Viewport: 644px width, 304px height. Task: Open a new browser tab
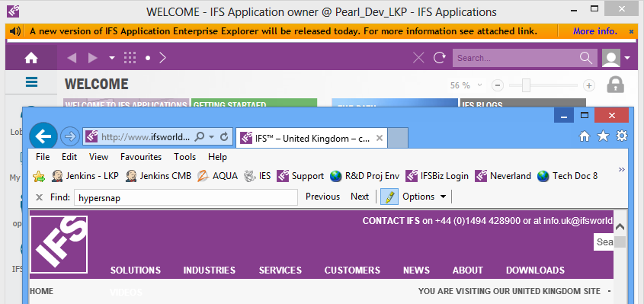pyautogui.click(x=398, y=138)
